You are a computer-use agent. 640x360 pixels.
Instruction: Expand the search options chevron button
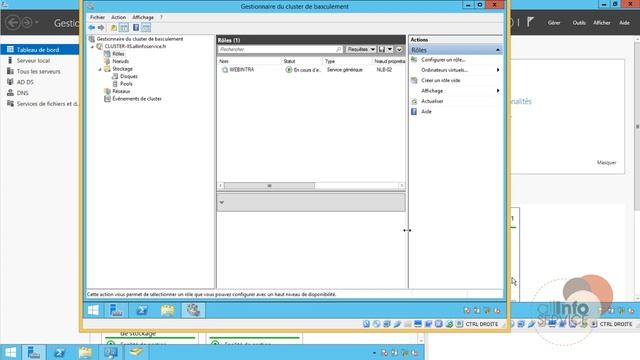click(x=399, y=49)
